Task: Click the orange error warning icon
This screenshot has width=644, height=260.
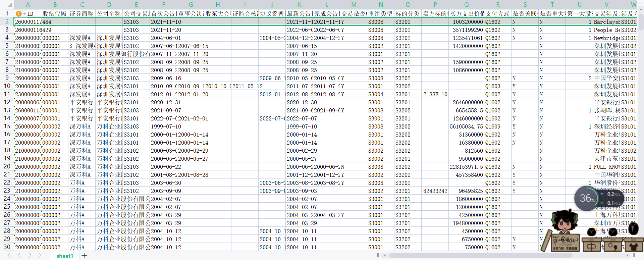Action: pos(19,14)
